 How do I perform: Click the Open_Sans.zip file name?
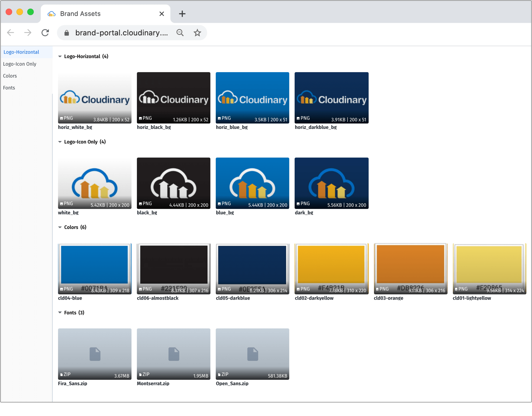tap(232, 383)
